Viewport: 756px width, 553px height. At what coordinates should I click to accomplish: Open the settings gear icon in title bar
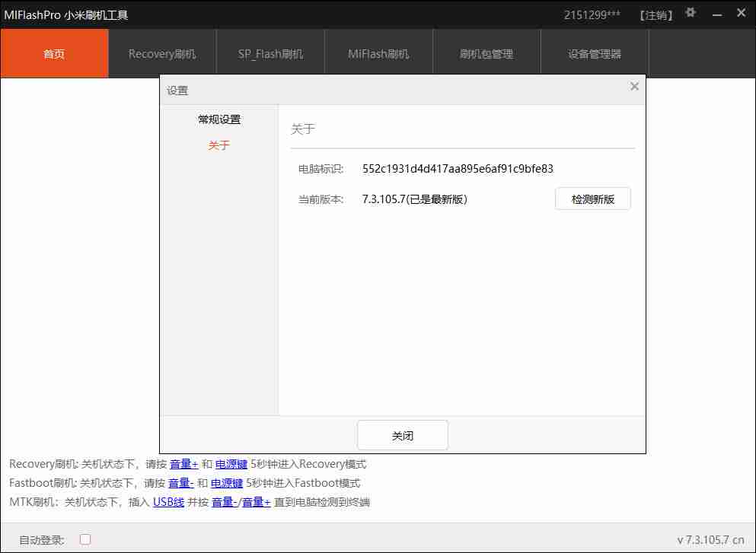tap(691, 13)
